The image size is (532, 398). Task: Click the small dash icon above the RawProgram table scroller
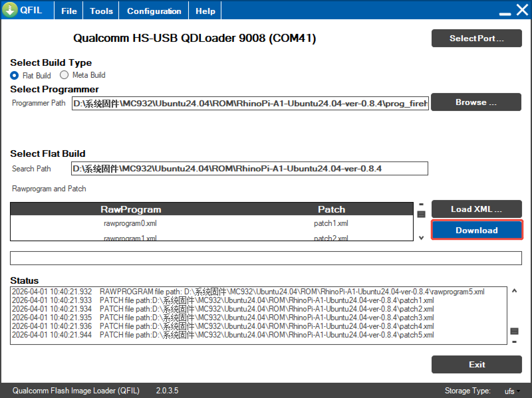click(421, 204)
